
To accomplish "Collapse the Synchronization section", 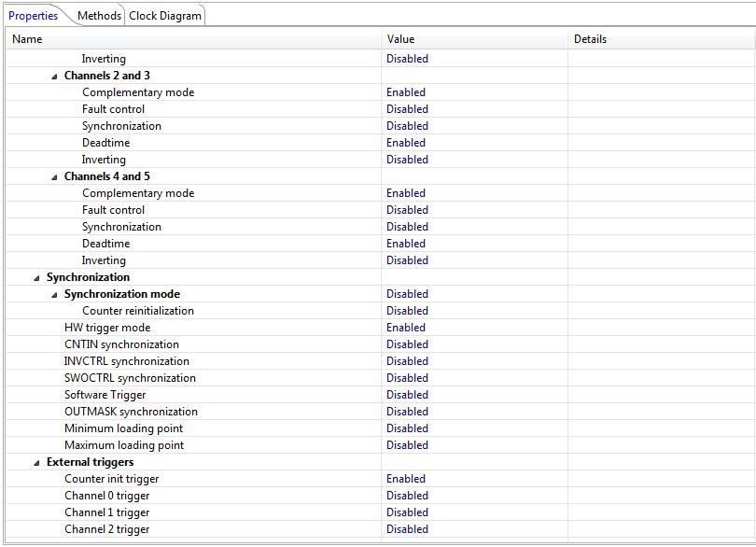I will [x=36, y=278].
